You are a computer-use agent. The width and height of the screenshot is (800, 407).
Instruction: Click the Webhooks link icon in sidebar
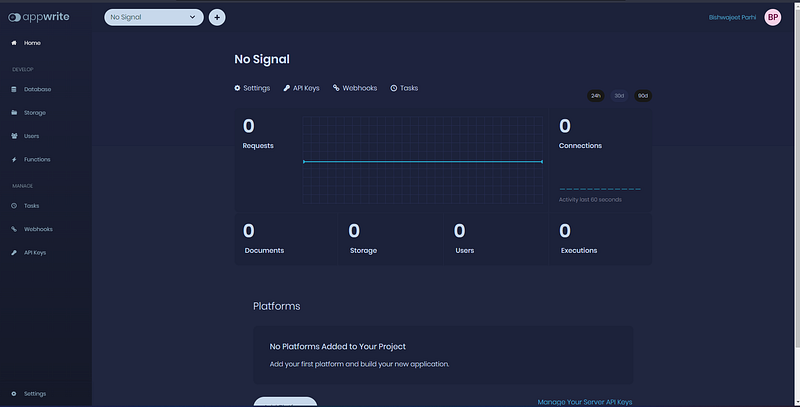(x=14, y=230)
